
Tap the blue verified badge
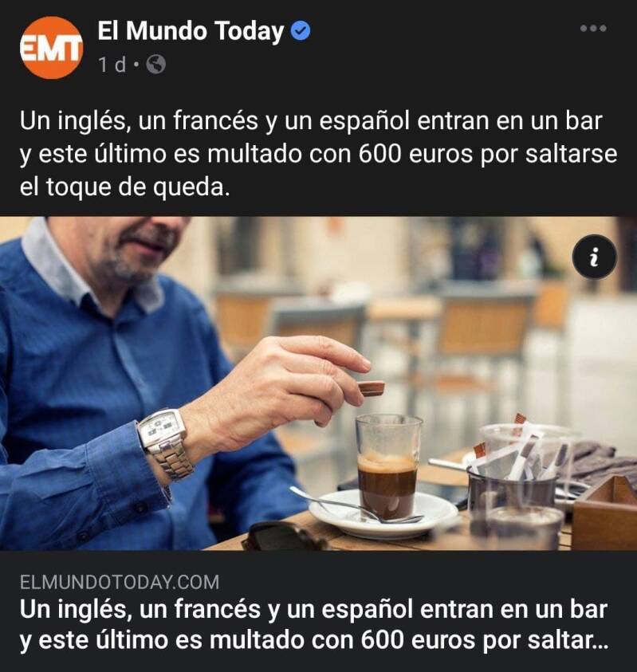[x=301, y=31]
